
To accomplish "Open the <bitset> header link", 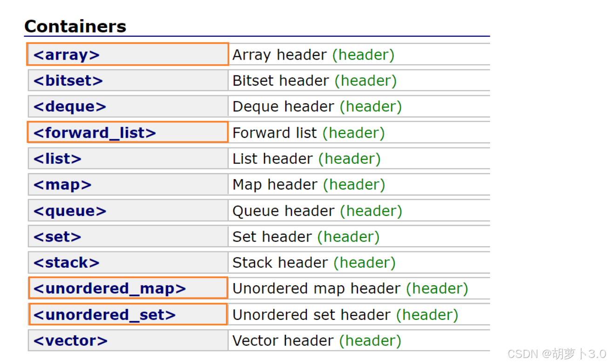I will [68, 81].
